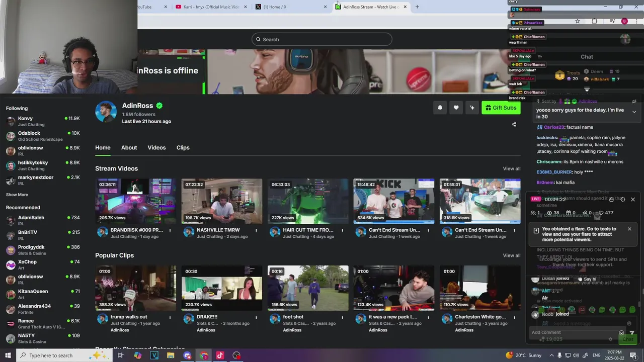
Task: Expand the pinned message chevron
Action: pyautogui.click(x=634, y=112)
